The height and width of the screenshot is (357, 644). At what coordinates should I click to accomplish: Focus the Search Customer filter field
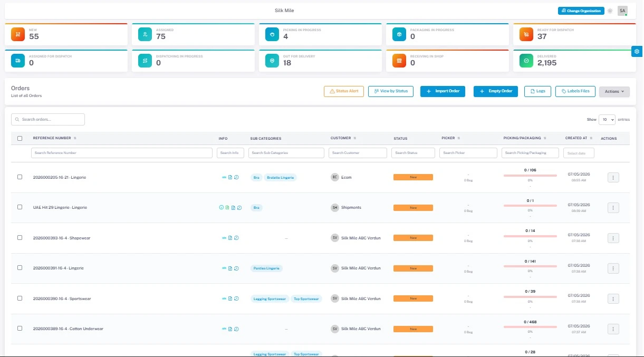pos(358,153)
